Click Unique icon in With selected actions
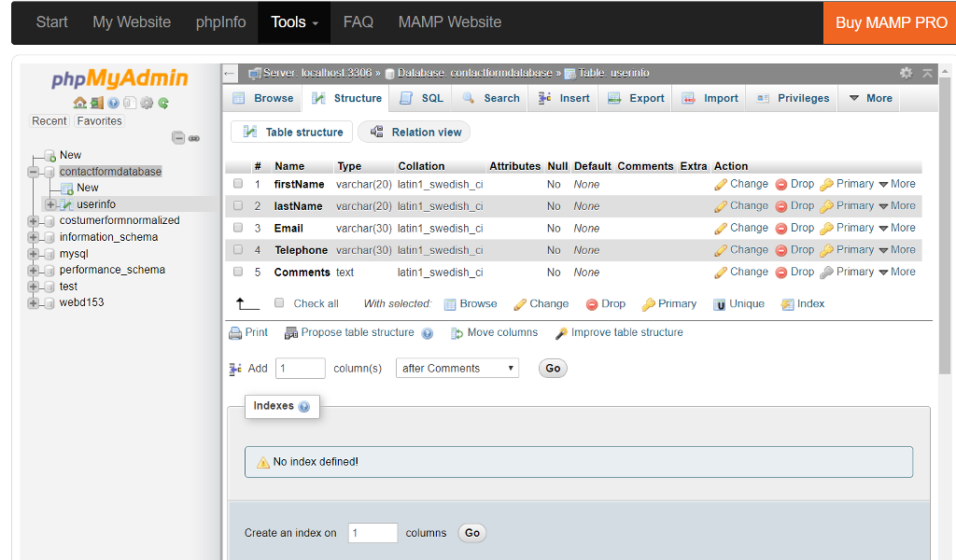The width and height of the screenshot is (956, 560). 720,304
